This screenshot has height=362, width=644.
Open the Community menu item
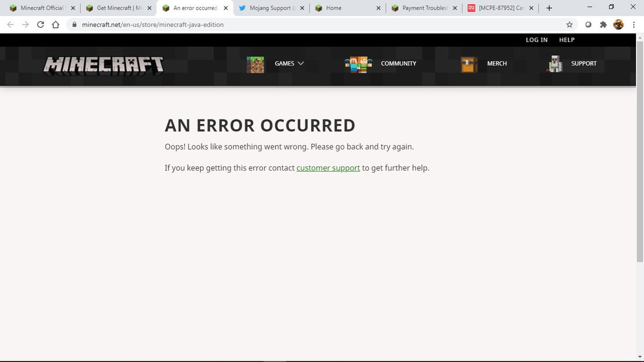(399, 63)
